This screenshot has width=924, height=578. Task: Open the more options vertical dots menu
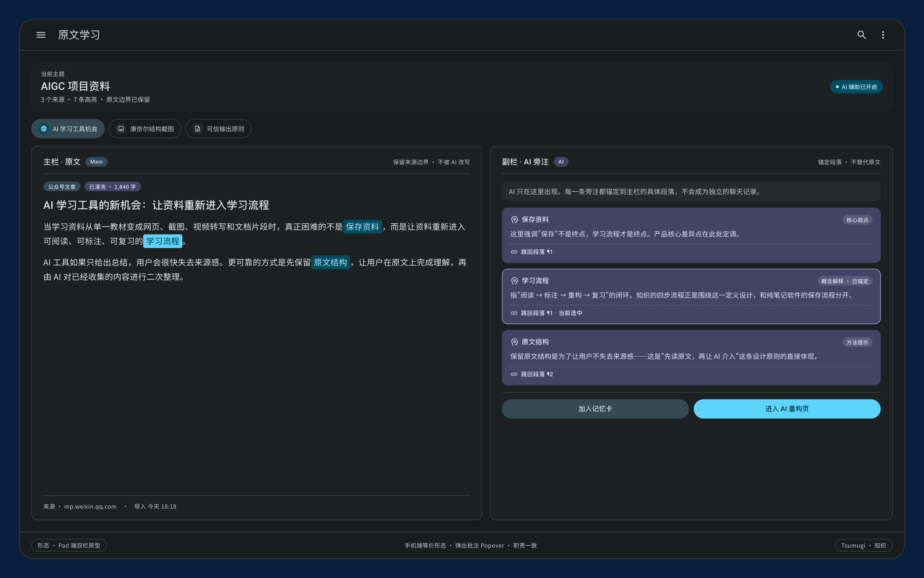[883, 35]
